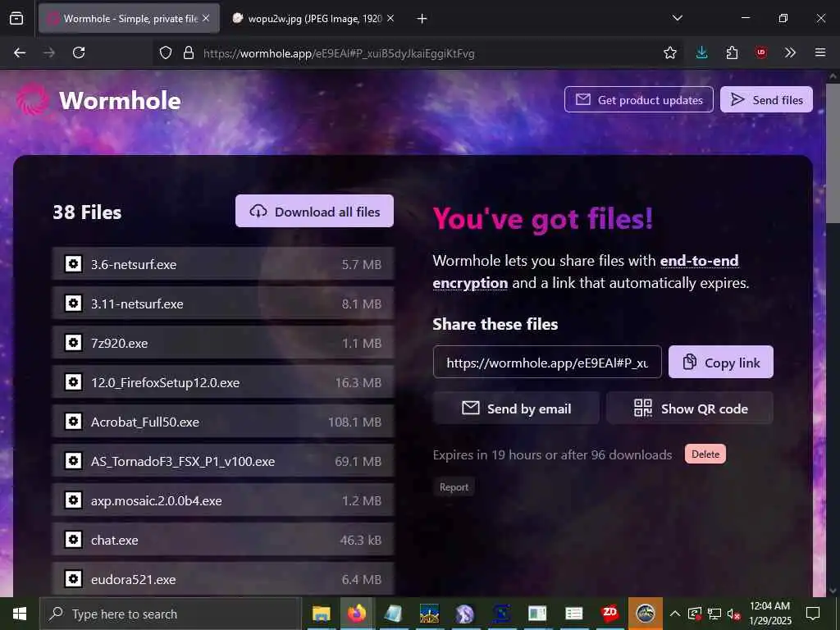
Task: Click the file icon beside axp.mosaic.2.0.0b4.exe
Action: [73, 500]
